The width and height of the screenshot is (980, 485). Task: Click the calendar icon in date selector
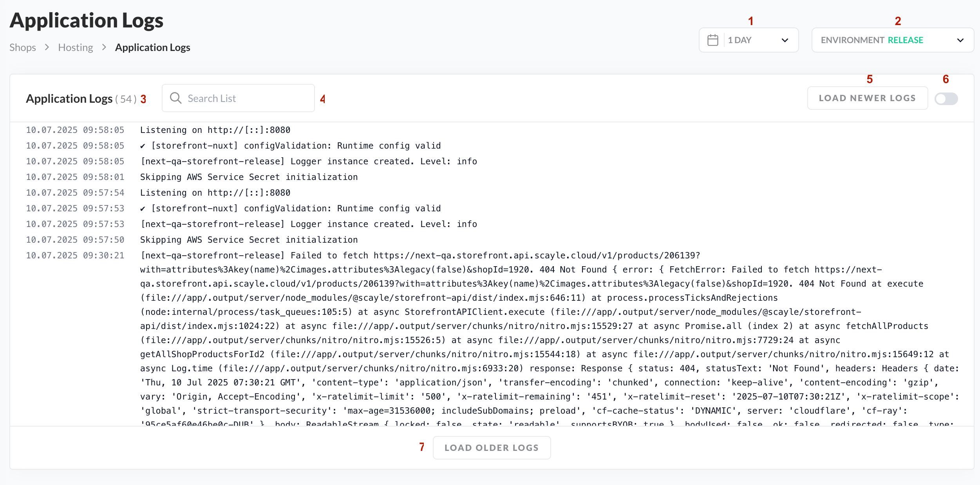[712, 40]
